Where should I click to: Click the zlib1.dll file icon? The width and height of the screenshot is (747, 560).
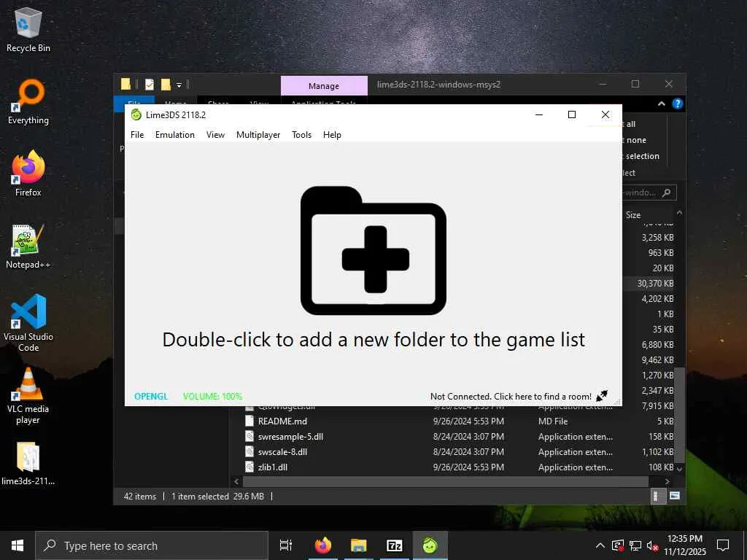[x=249, y=467]
